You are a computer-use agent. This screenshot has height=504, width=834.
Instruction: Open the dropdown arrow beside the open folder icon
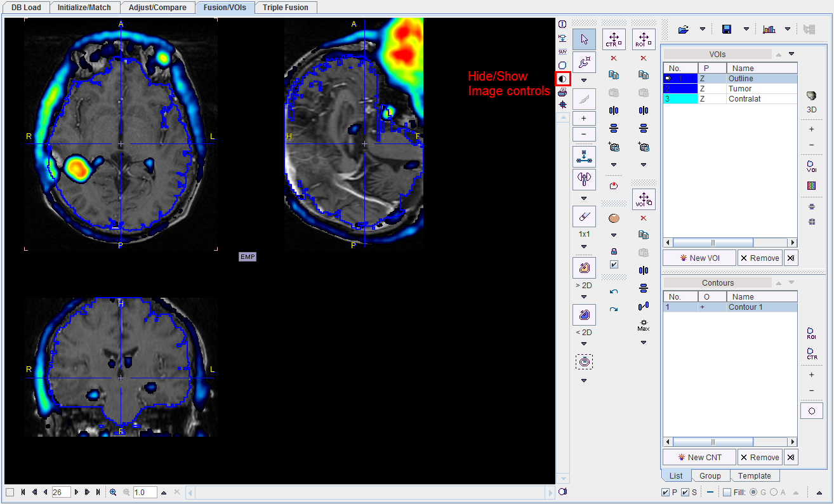703,29
